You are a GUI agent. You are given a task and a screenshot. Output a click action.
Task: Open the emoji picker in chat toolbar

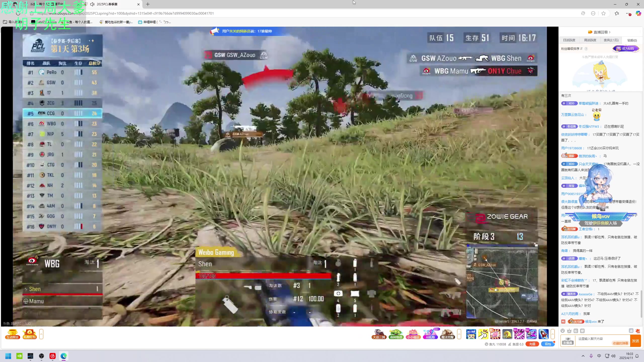(563, 331)
